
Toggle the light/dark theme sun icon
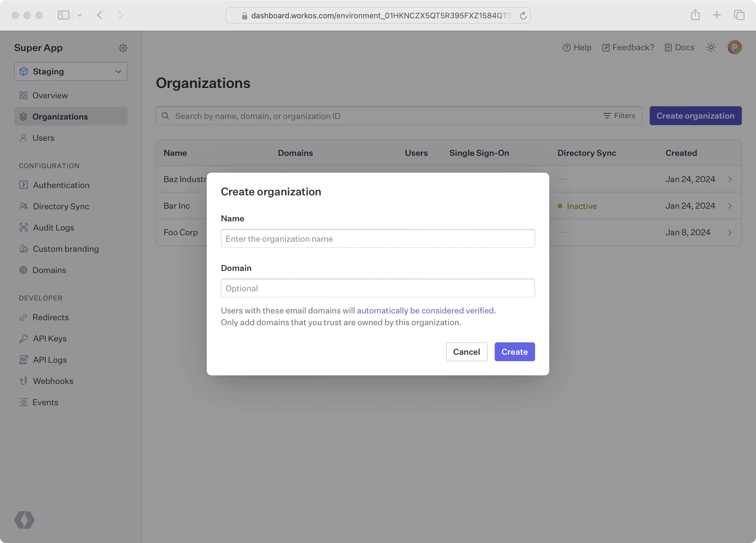(x=711, y=47)
